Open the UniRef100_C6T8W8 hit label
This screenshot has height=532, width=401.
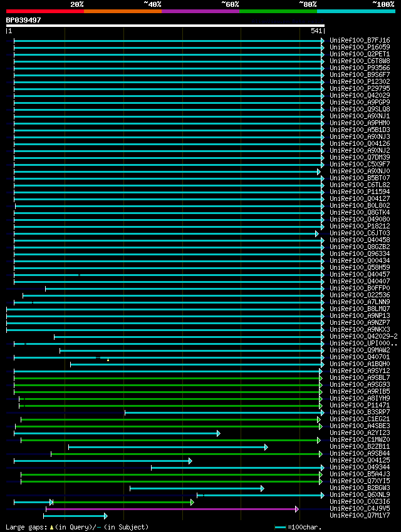pos(360,61)
